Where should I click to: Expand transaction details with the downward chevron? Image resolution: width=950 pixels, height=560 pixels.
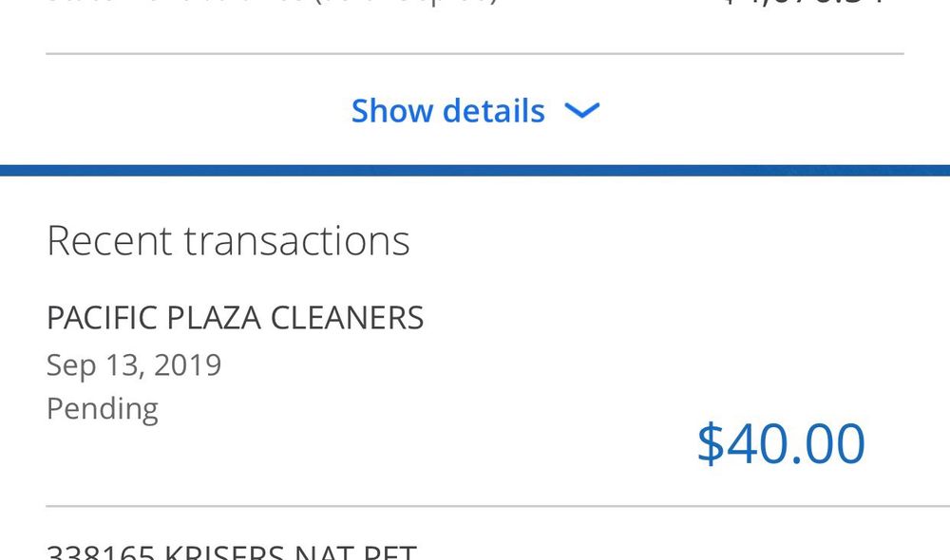tap(581, 111)
